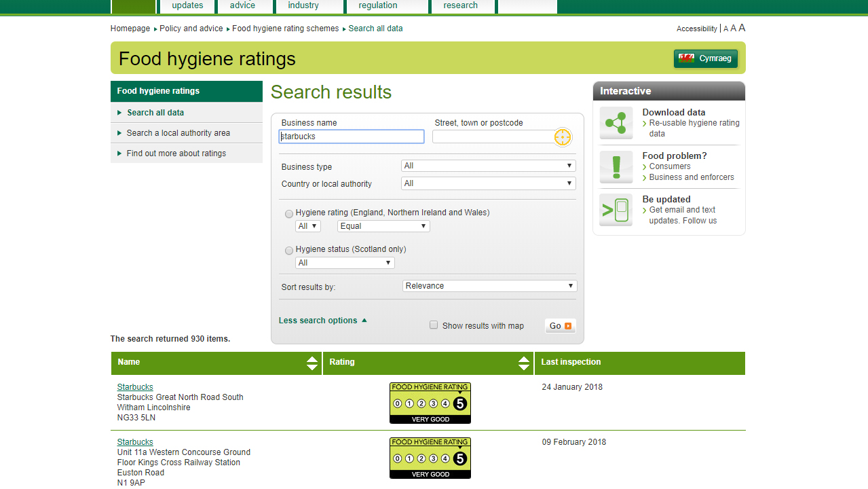Switch language with the Cymraeg flag button
868x489 pixels.
click(x=706, y=58)
